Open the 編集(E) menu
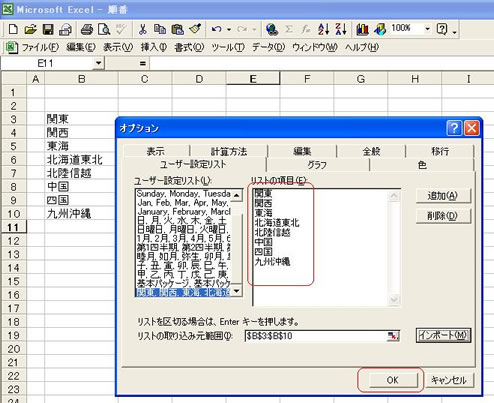Viewport: 494px width, 403px height. (x=81, y=47)
